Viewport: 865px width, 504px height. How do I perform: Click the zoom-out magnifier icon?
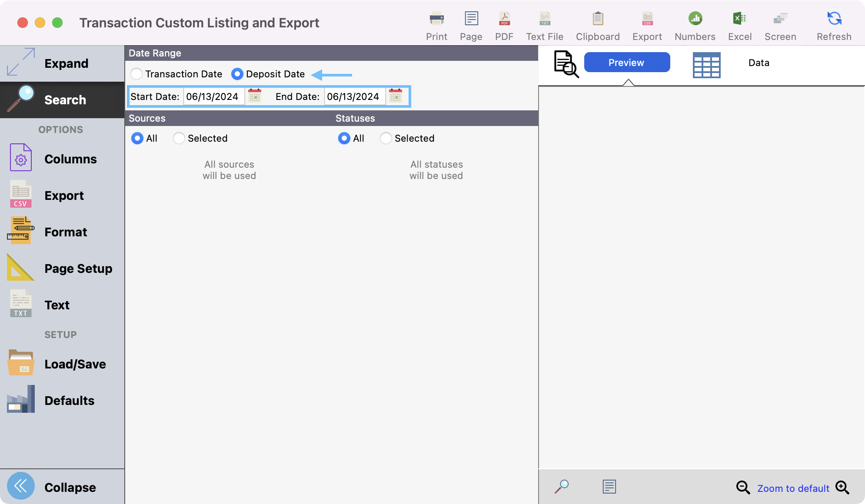point(743,487)
